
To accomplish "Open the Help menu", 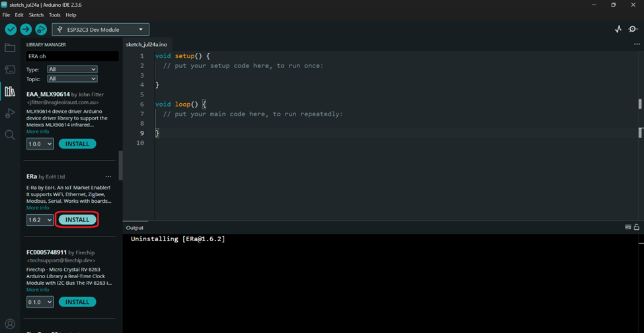I will point(71,15).
